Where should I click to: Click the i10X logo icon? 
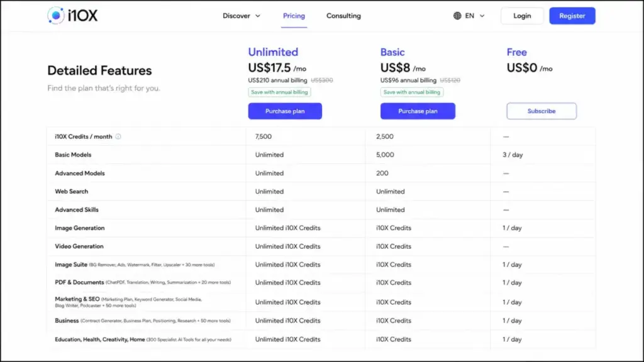[x=55, y=16]
